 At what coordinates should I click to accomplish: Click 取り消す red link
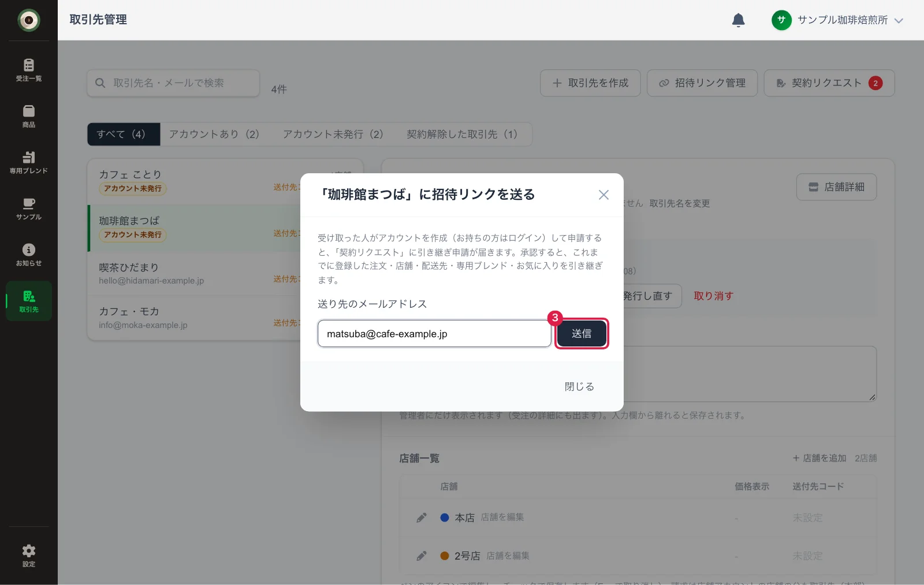pos(714,296)
